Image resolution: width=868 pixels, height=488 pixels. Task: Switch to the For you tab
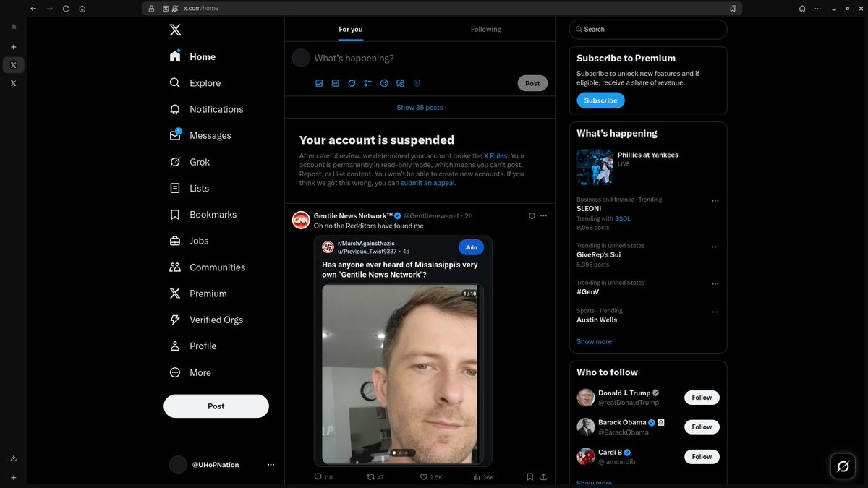[351, 30]
